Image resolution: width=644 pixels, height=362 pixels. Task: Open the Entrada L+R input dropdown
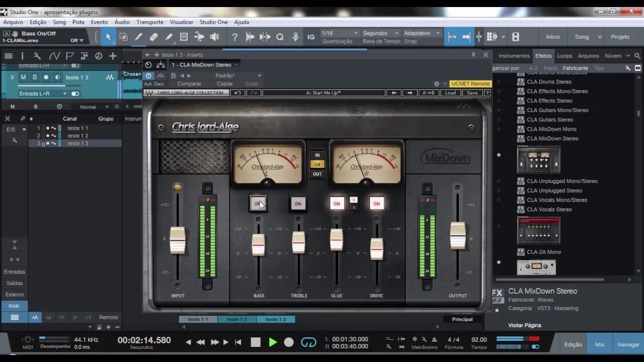click(x=43, y=94)
